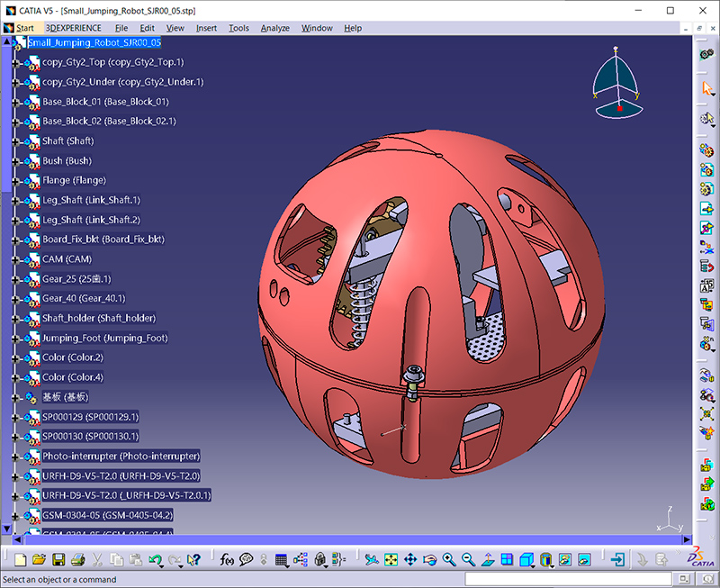
Task: Click the Zoom In magnifier icon
Action: 448,559
